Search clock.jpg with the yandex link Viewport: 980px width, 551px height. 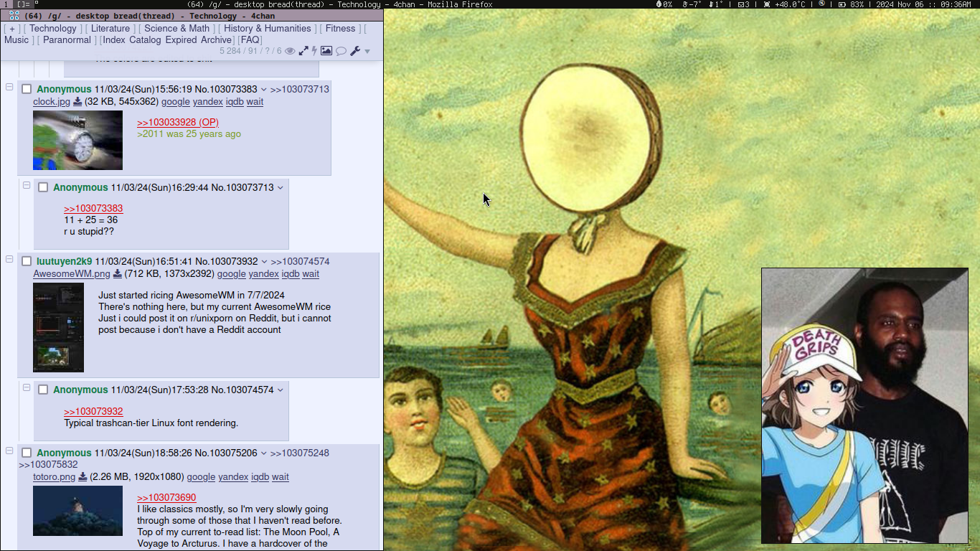[x=208, y=102]
